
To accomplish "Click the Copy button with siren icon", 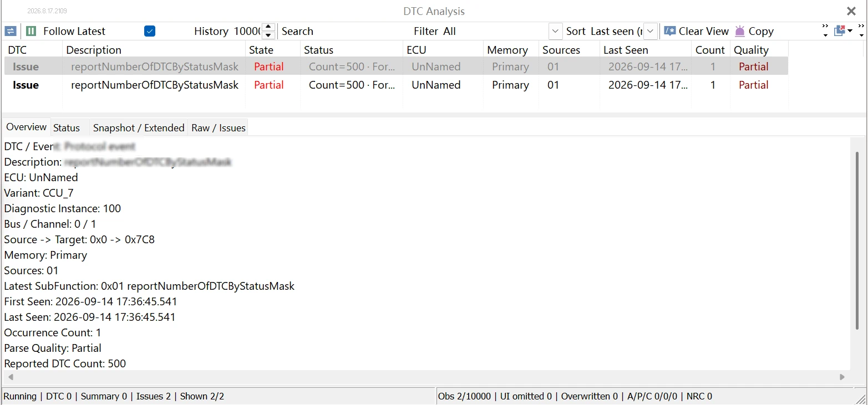I will point(754,31).
